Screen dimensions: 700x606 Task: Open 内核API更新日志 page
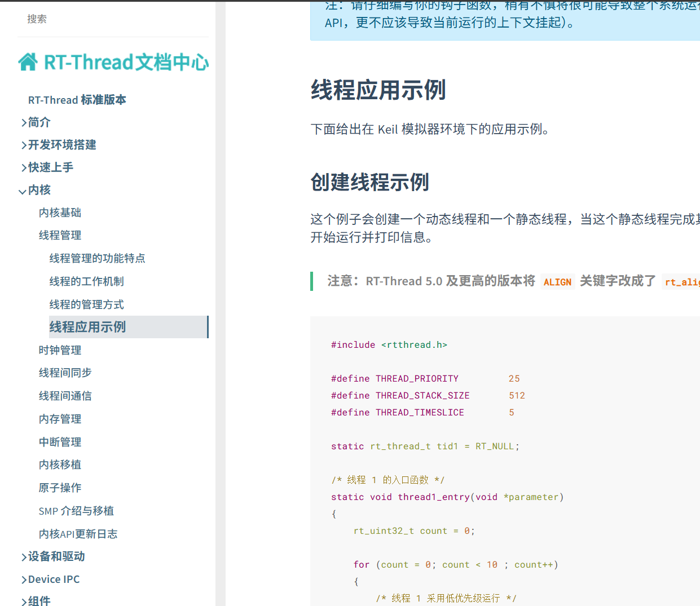click(78, 534)
